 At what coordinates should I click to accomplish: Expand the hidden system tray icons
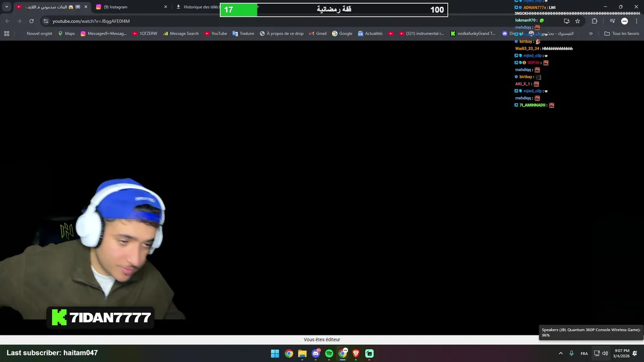560,353
